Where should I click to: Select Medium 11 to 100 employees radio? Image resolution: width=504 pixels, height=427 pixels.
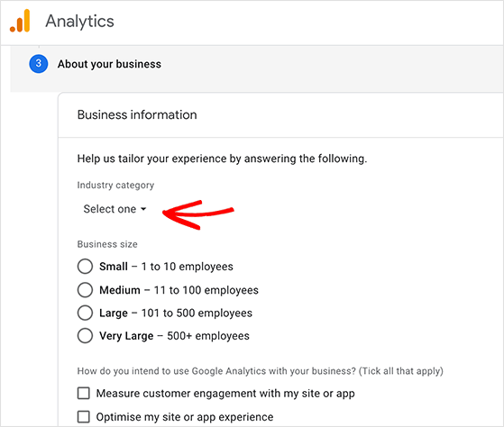85,290
